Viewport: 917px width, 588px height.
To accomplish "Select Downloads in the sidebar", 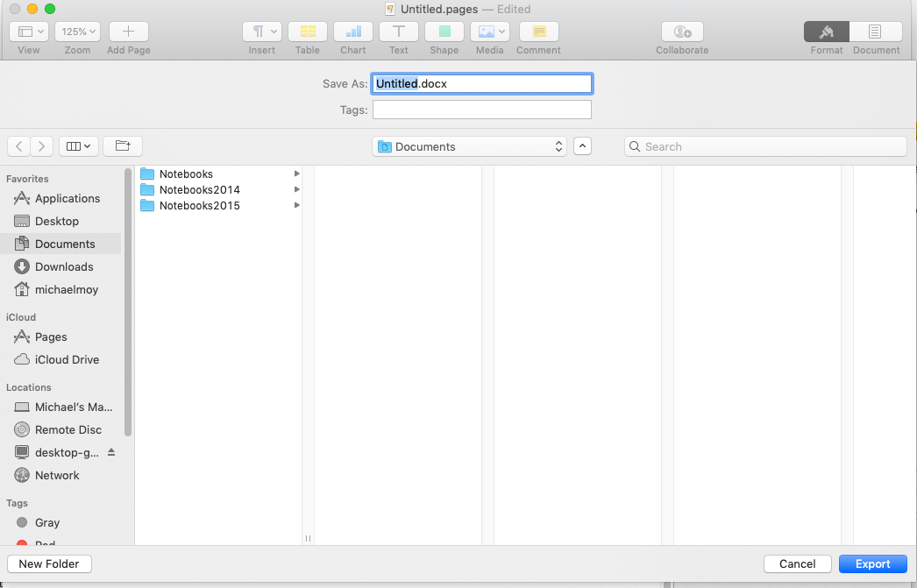I will [x=60, y=266].
